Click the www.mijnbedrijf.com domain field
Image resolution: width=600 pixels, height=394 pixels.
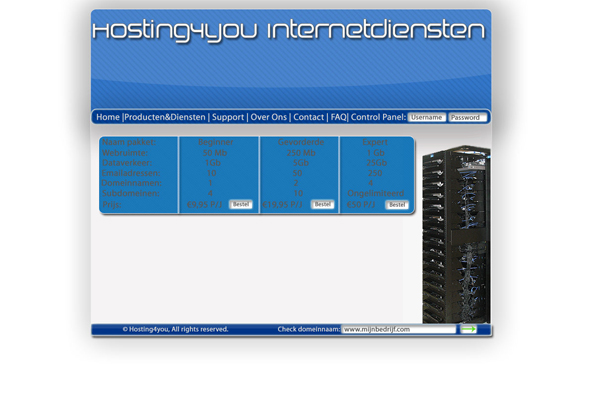point(399,329)
